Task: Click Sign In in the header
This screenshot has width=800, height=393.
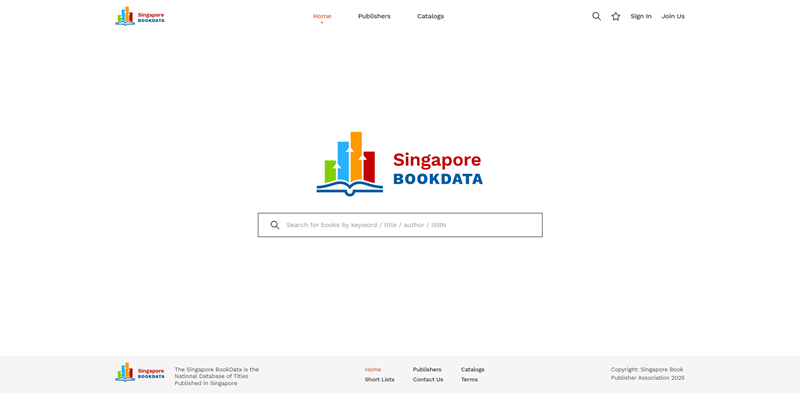Action: coord(641,16)
